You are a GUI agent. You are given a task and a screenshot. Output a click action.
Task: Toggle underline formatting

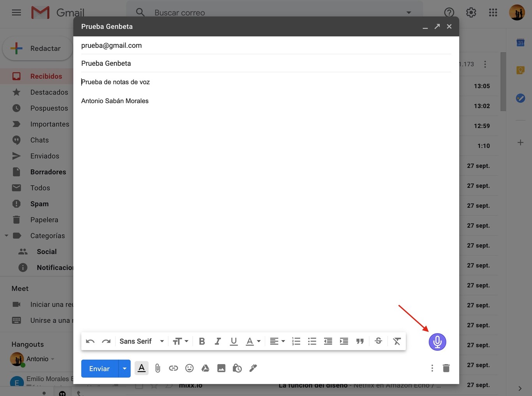pos(234,341)
